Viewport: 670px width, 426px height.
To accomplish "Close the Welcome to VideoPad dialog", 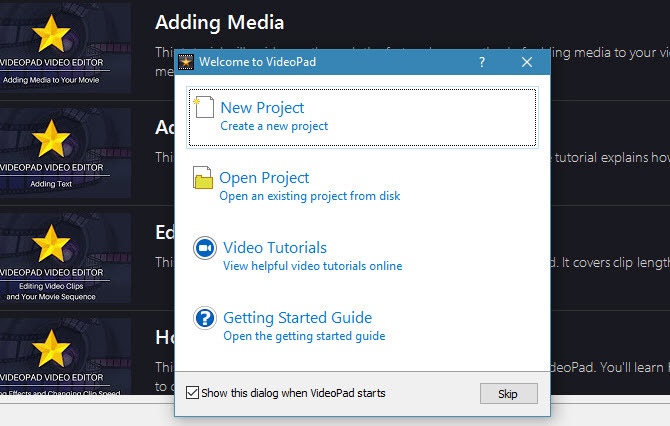I will [527, 62].
